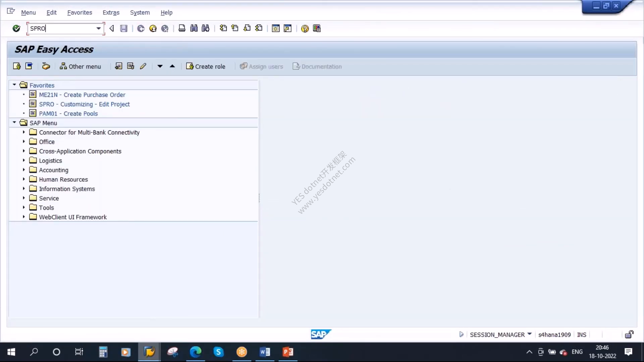Select the Service folder
644x362 pixels.
point(49,198)
